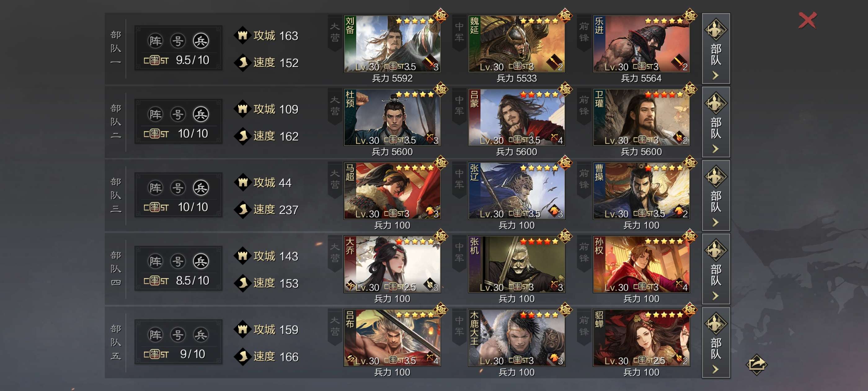Toggle the 号 circle in 部队一
The height and width of the screenshot is (391, 868).
tap(178, 41)
